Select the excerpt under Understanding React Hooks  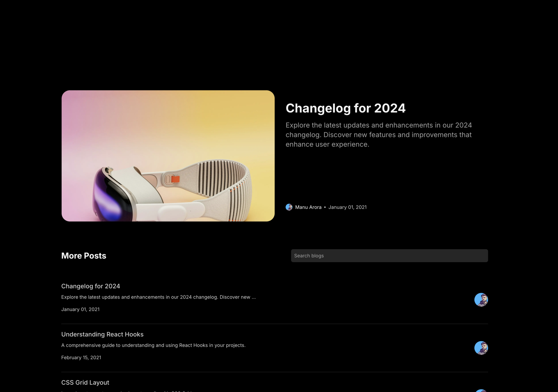tap(153, 345)
